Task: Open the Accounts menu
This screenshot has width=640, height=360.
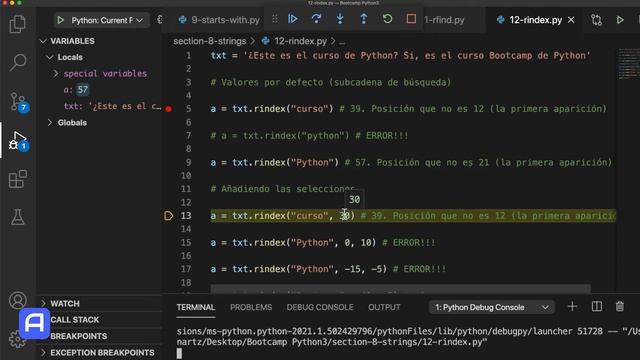Action: pyautogui.click(x=18, y=301)
